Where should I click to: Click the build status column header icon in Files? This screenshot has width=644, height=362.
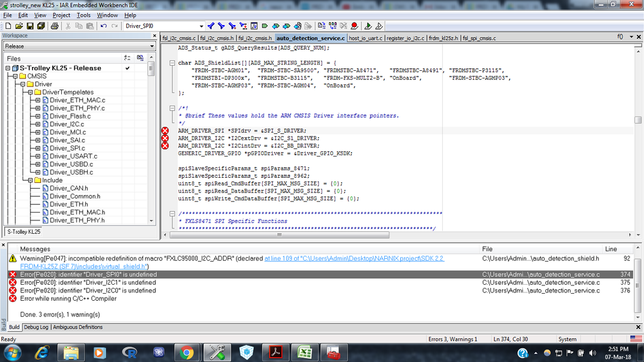[x=140, y=58]
